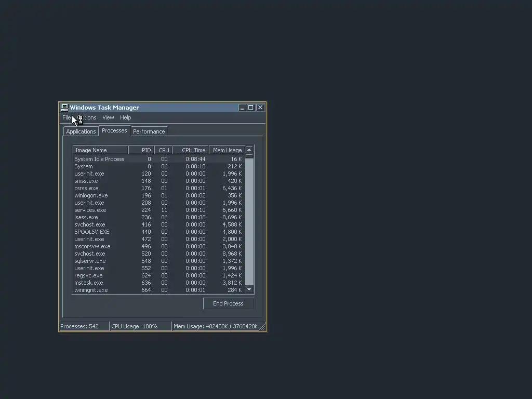This screenshot has width=532, height=399.
Task: Minimize the Task Manager window
Action: pyautogui.click(x=242, y=108)
